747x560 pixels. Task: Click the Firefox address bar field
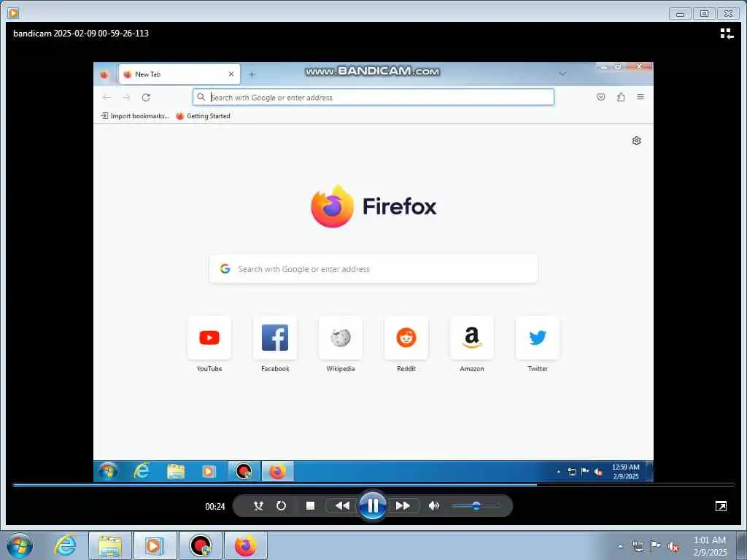pyautogui.click(x=373, y=97)
